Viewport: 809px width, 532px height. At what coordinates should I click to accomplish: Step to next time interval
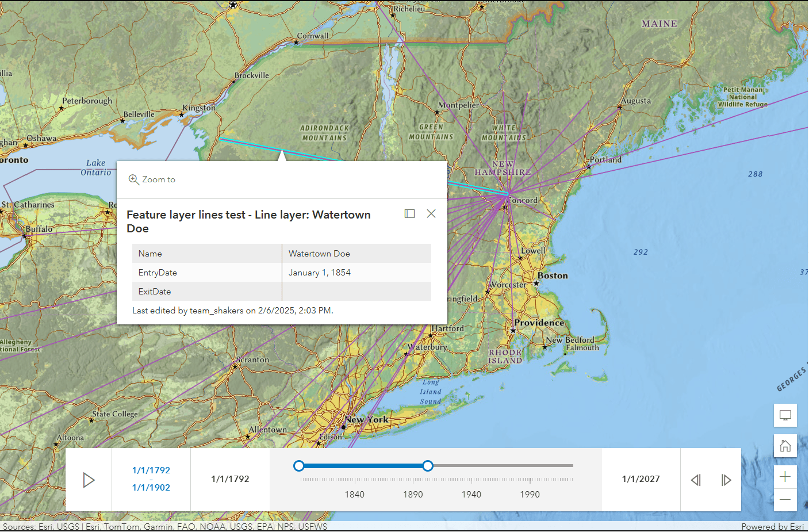pos(726,480)
